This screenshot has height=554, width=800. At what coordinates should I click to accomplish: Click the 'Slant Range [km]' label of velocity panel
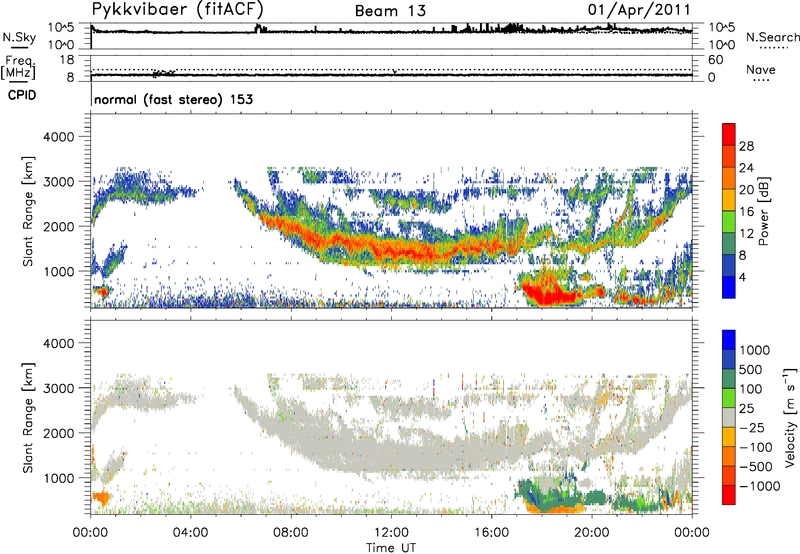(28, 417)
